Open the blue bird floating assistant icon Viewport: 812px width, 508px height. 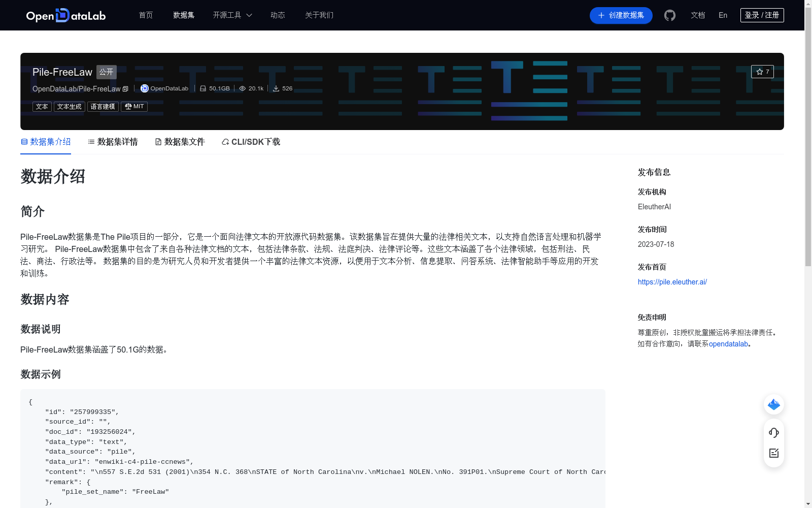point(774,404)
